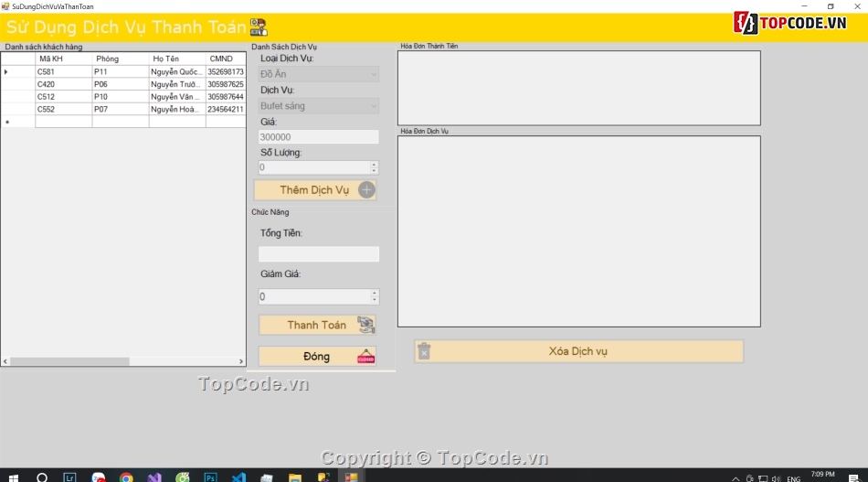
Task: Click the Thêm Dịch Vụ button
Action: coord(315,190)
